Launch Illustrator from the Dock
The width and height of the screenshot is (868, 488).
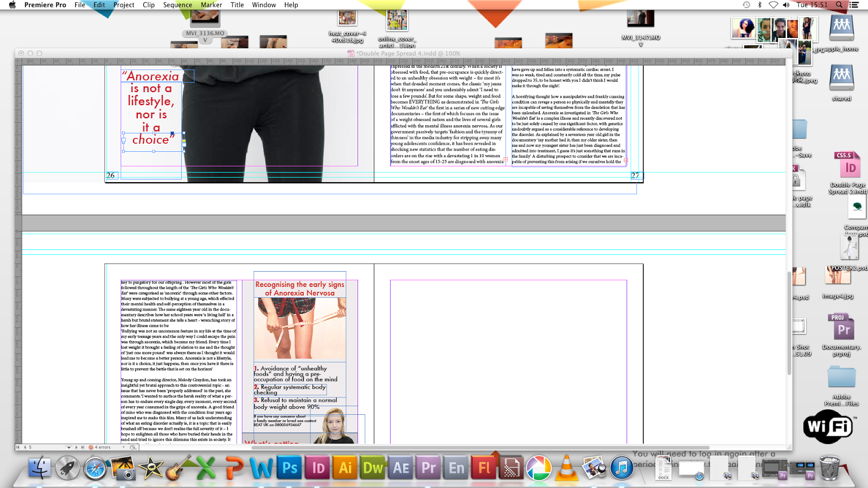pyautogui.click(x=346, y=466)
